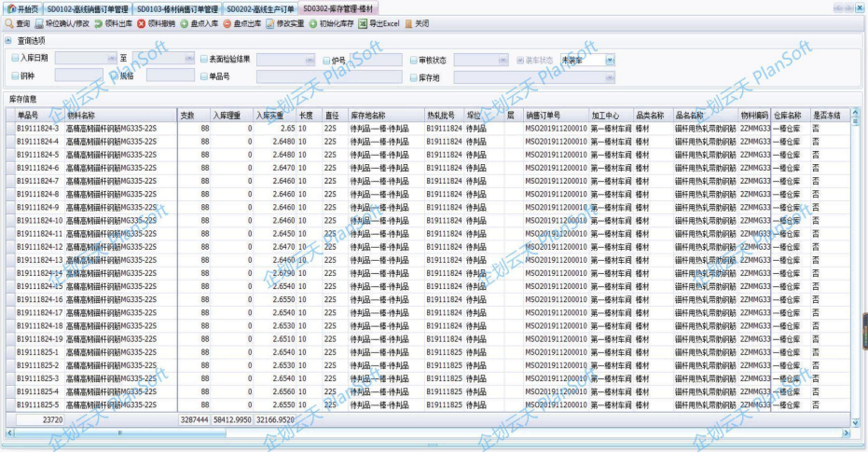Click the vertical scrollbar down arrow
The width and height of the screenshot is (868, 452).
[x=855, y=423]
